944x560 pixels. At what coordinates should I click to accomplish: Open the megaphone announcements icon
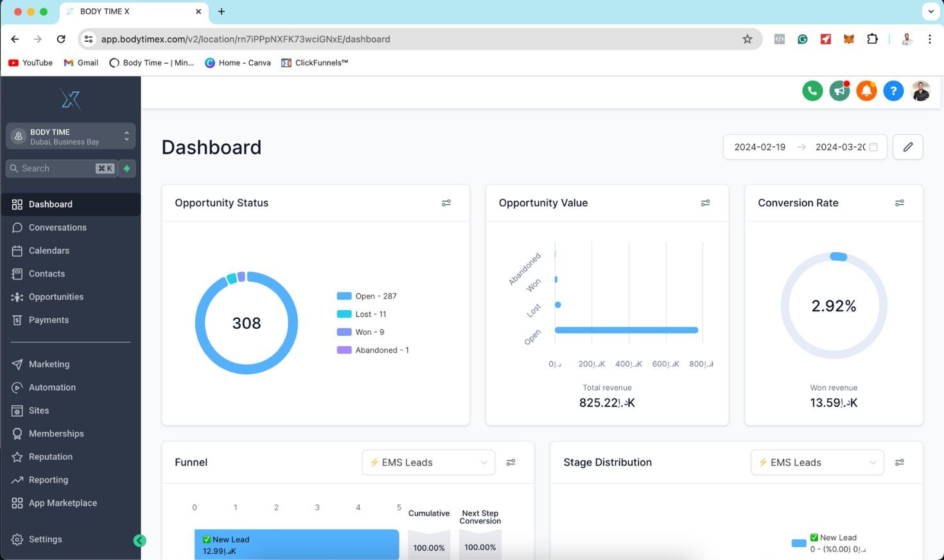click(839, 91)
